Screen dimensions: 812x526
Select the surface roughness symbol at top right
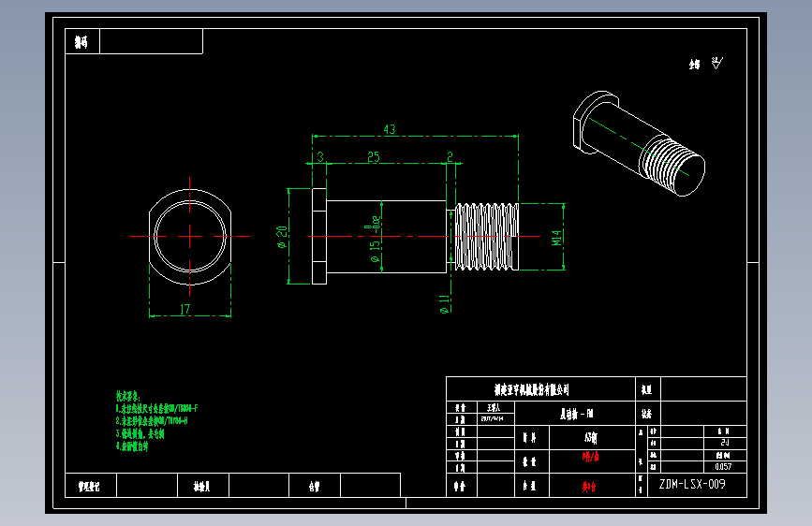(x=716, y=63)
